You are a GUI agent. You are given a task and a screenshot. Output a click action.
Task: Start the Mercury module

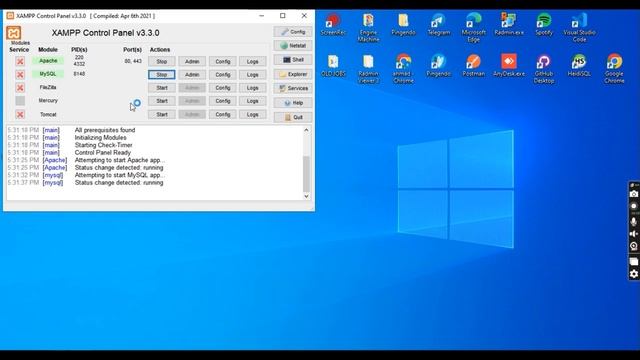click(x=162, y=101)
